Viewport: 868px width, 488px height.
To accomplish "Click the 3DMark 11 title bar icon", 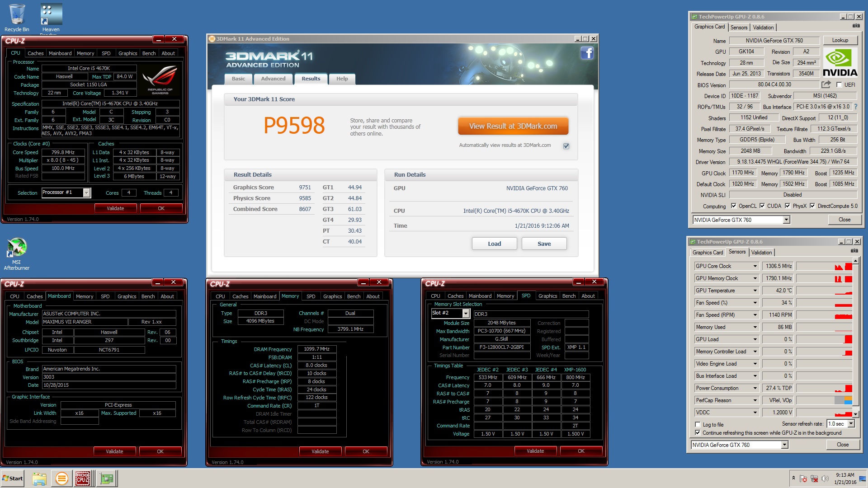I will click(x=212, y=39).
